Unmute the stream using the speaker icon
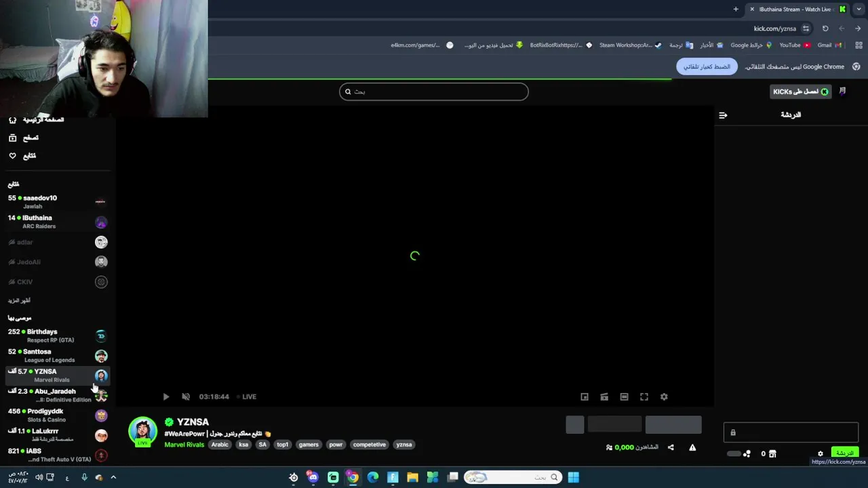Screen dimensions: 868x488 pos(186,396)
